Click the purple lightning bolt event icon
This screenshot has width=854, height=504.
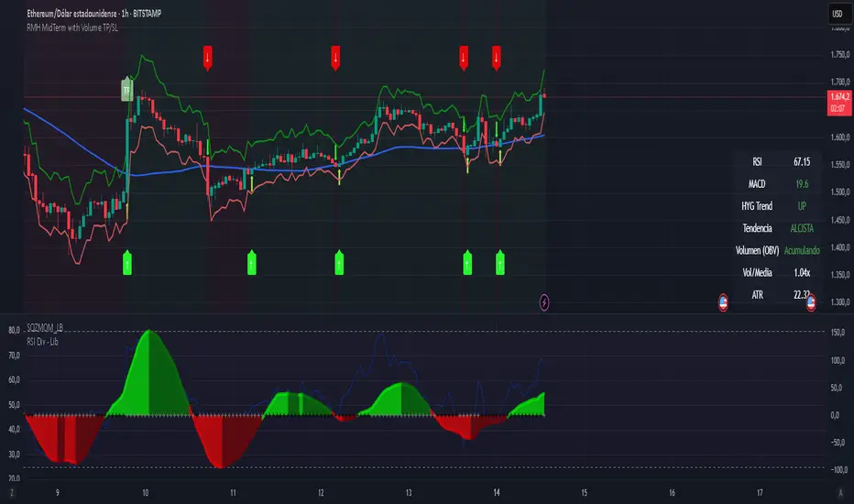[544, 302]
